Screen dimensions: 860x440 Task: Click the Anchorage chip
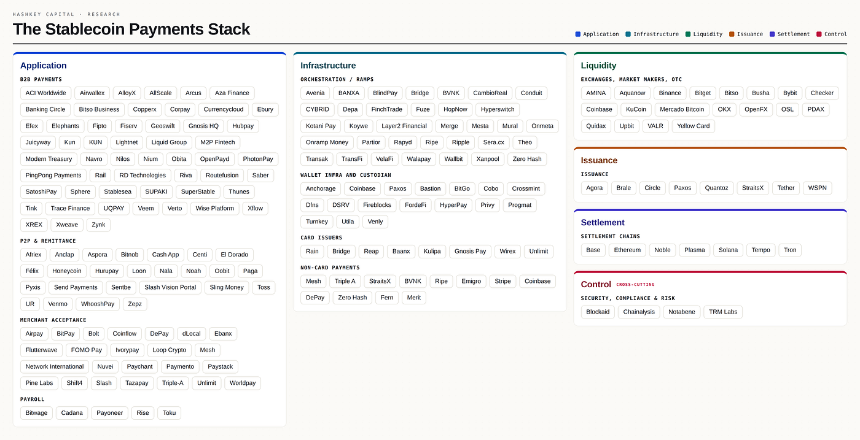(320, 189)
